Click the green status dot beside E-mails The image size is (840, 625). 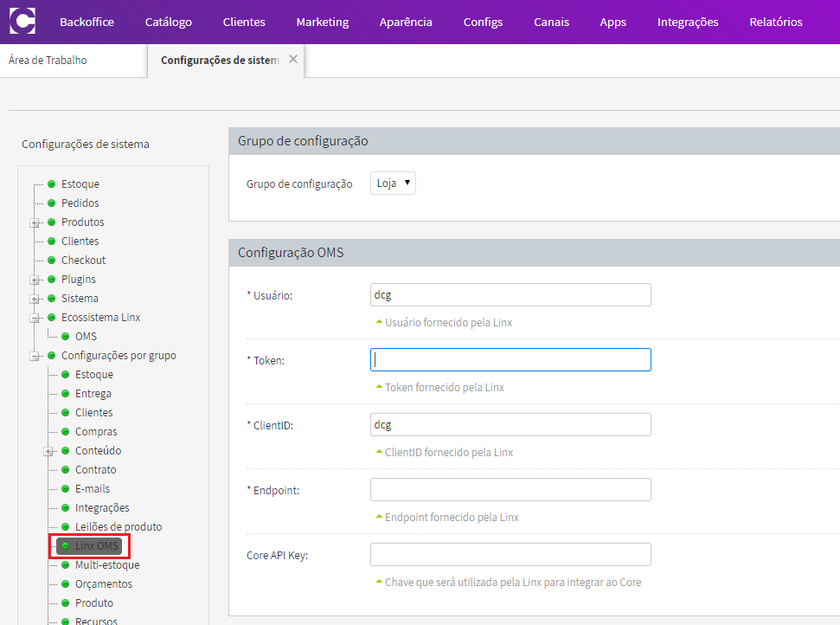(66, 488)
